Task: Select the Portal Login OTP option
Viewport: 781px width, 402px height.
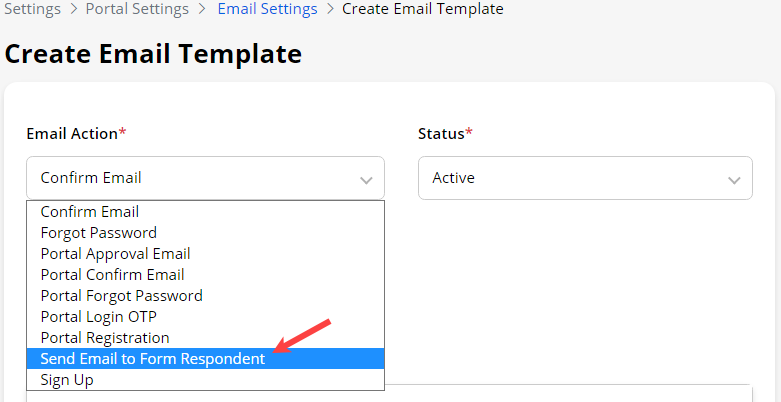Action: pos(103,317)
